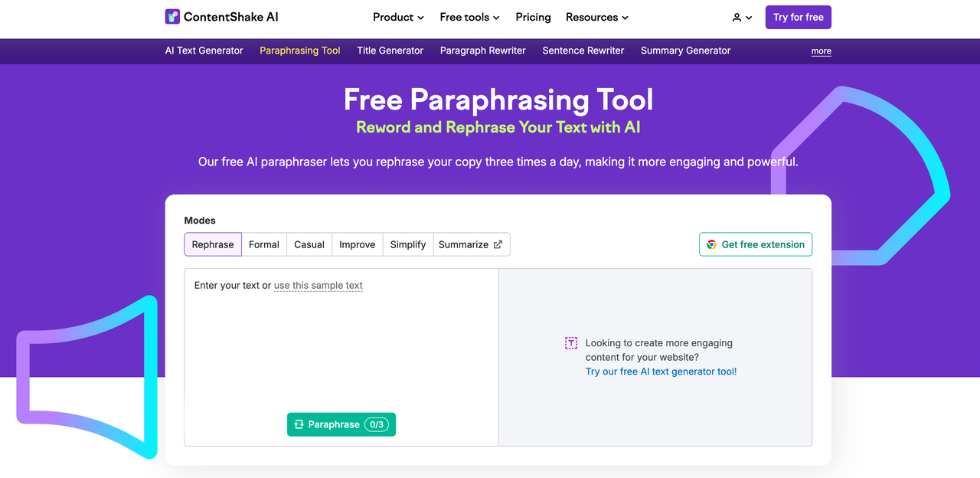Click the Chrome icon in Get free extension

[x=712, y=244]
